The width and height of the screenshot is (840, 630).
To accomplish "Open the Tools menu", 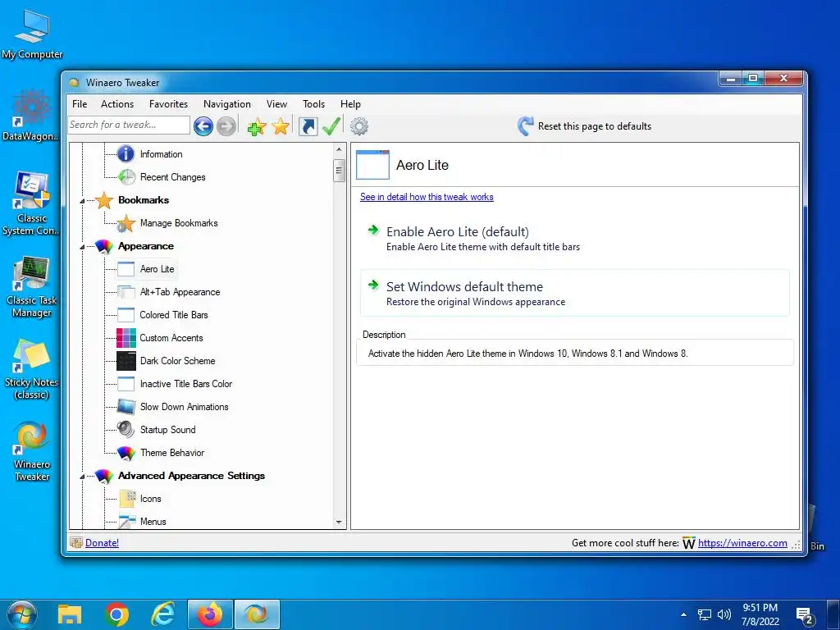I will point(313,104).
